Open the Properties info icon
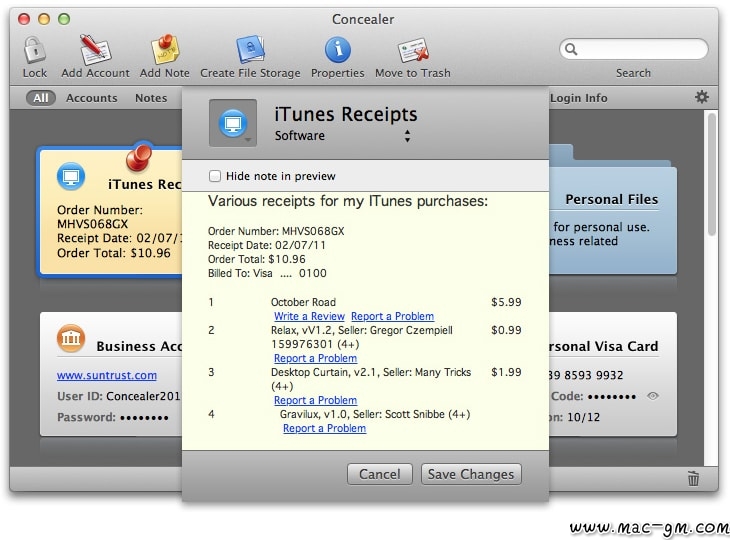Image resolution: width=730 pixels, height=540 pixels. (x=338, y=49)
